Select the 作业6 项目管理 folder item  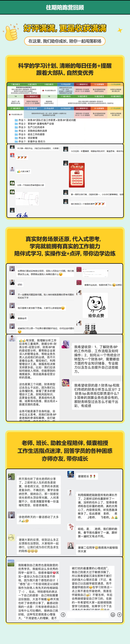click(26, 138)
